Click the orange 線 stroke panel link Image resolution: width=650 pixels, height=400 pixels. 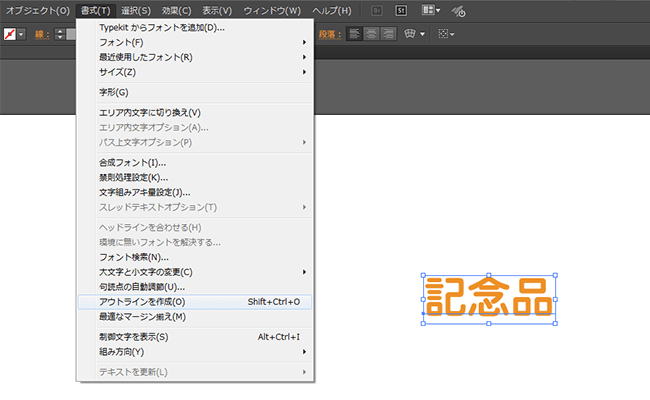point(42,34)
